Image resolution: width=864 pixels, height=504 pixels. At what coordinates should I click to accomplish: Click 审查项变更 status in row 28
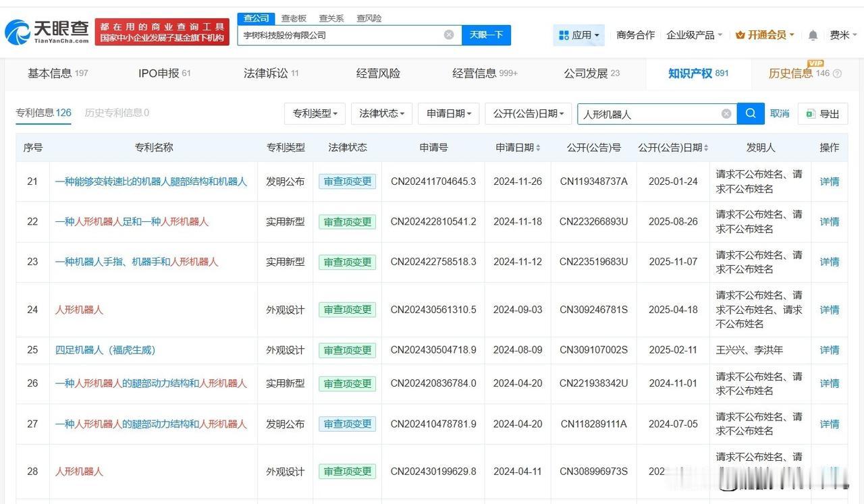pos(347,472)
